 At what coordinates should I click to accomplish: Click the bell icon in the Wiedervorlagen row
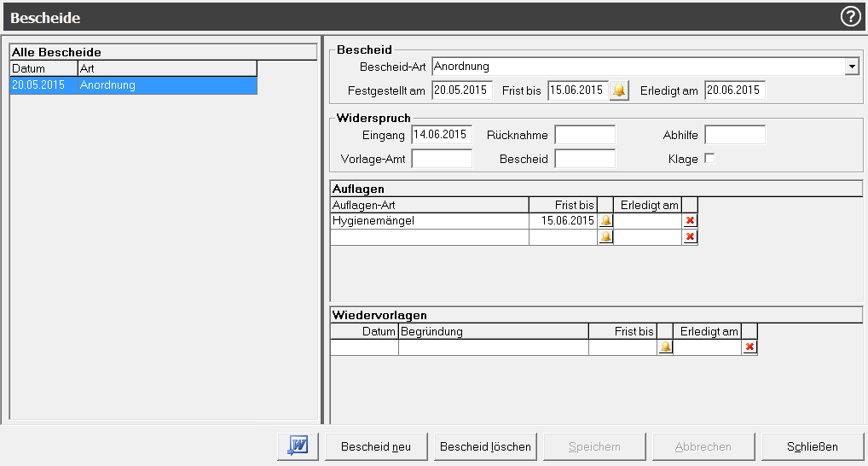pos(665,347)
